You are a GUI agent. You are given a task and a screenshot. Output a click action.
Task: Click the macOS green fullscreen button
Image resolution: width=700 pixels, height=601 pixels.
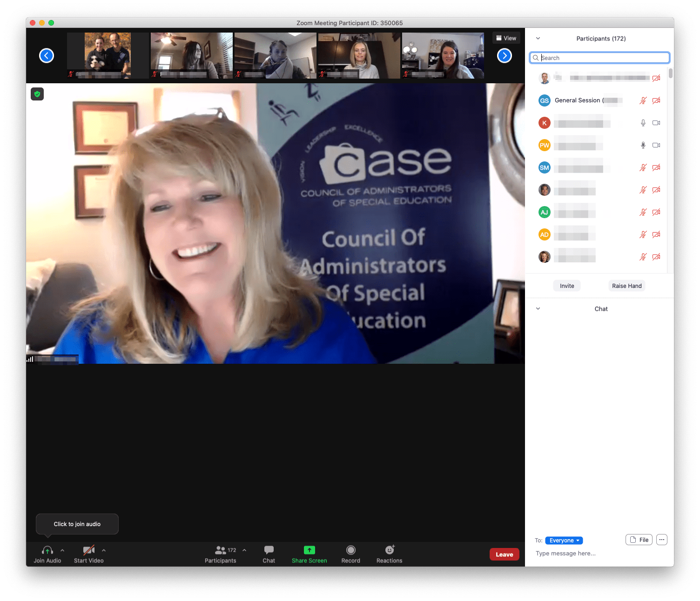point(51,23)
